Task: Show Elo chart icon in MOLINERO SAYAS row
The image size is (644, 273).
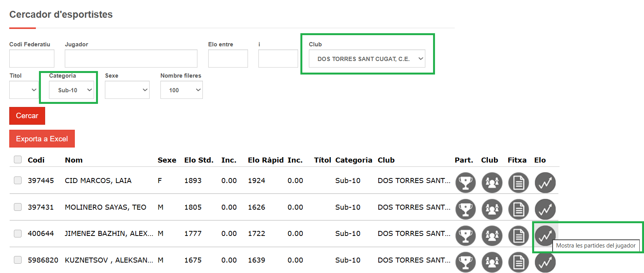Action: [545, 209]
